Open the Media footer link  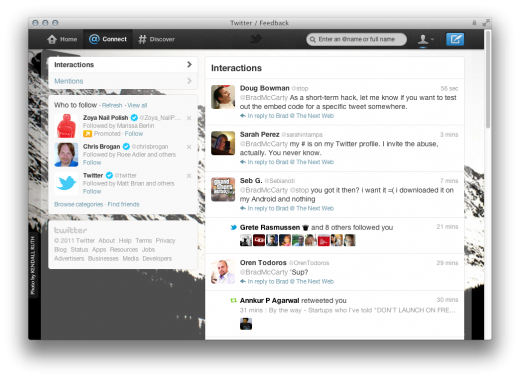pyautogui.click(x=130, y=259)
